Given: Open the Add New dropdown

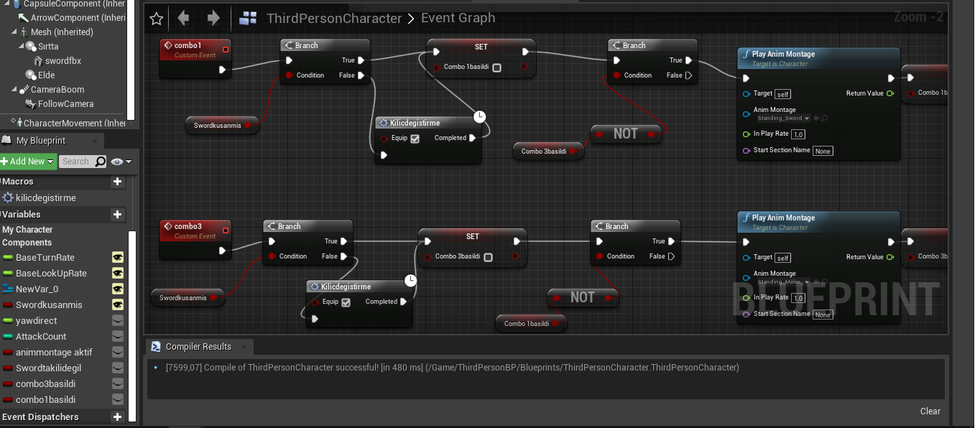Looking at the screenshot, I should 28,162.
